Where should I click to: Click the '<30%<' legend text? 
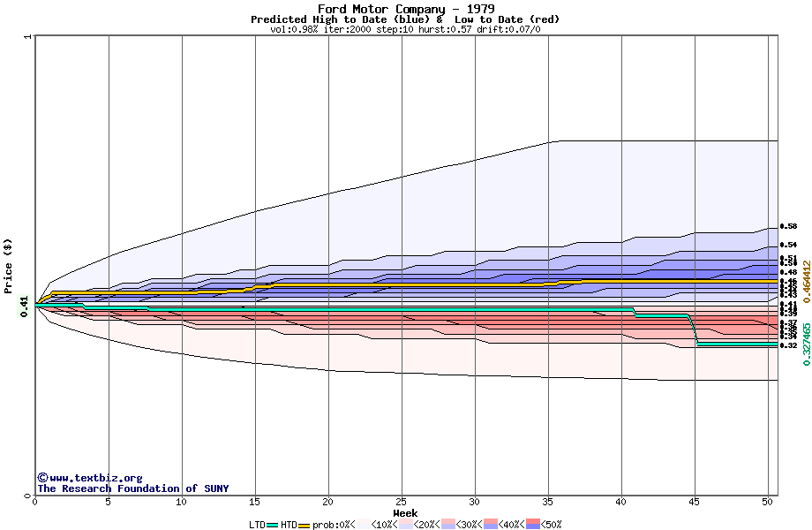point(470,525)
